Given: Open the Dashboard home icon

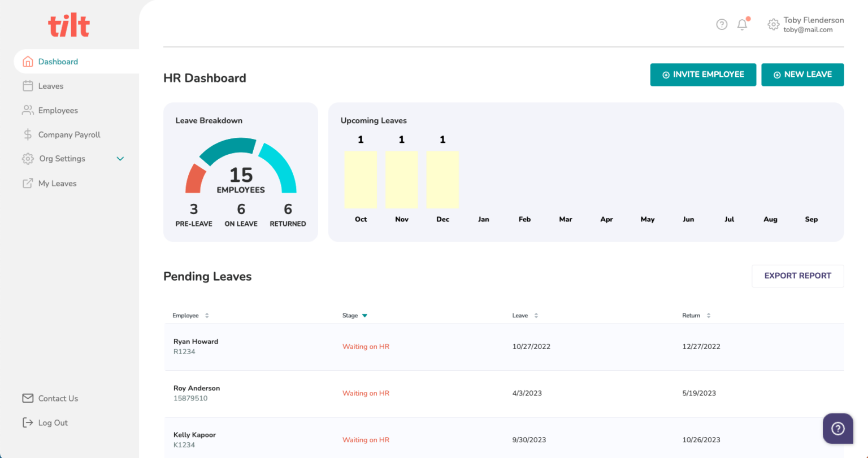Looking at the screenshot, I should pyautogui.click(x=27, y=62).
